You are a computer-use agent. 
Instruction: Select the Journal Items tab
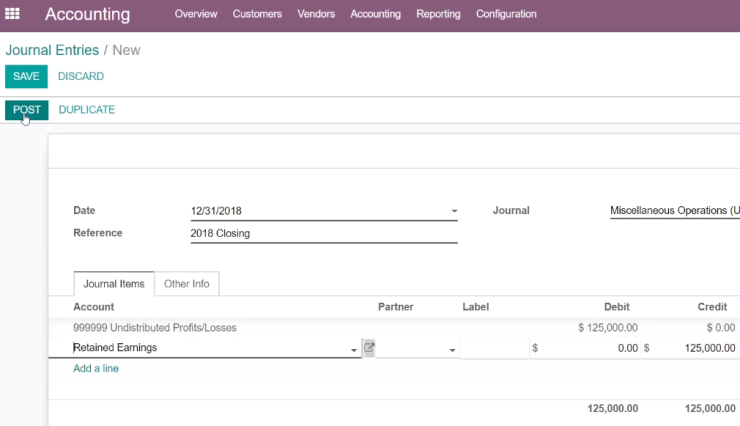114,284
